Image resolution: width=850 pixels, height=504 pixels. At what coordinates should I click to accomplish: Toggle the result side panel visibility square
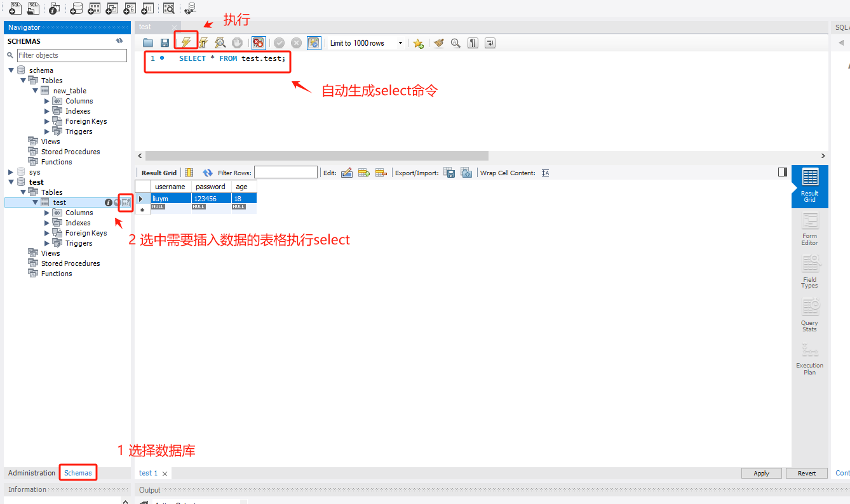tap(783, 172)
